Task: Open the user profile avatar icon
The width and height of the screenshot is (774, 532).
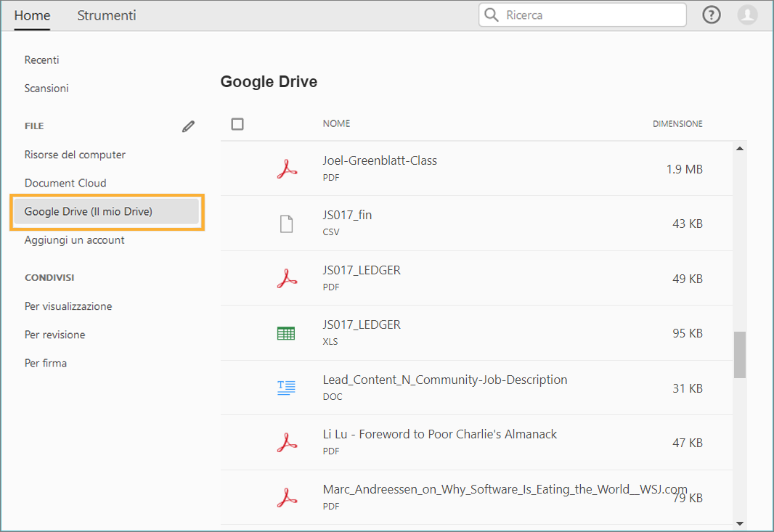Action: click(x=747, y=15)
